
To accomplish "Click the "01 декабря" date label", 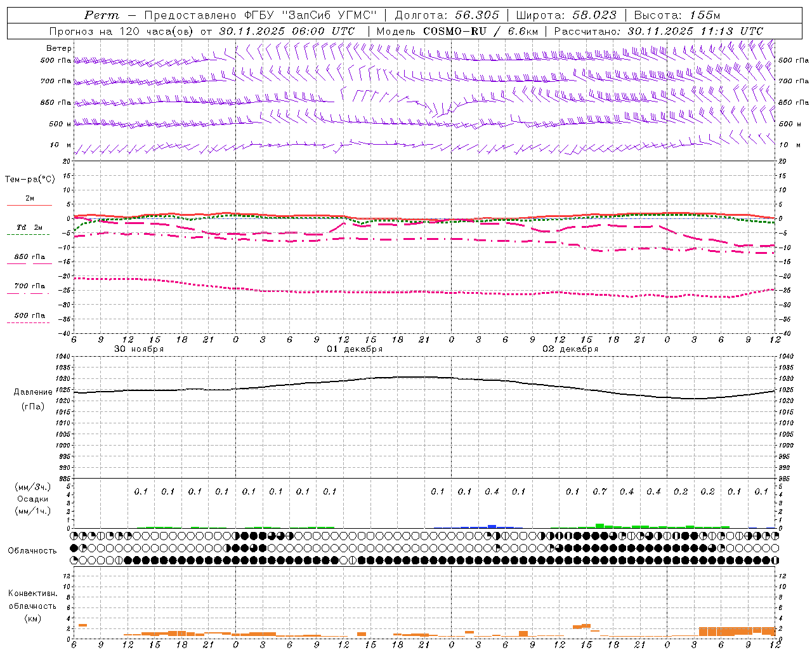I will (x=355, y=349).
